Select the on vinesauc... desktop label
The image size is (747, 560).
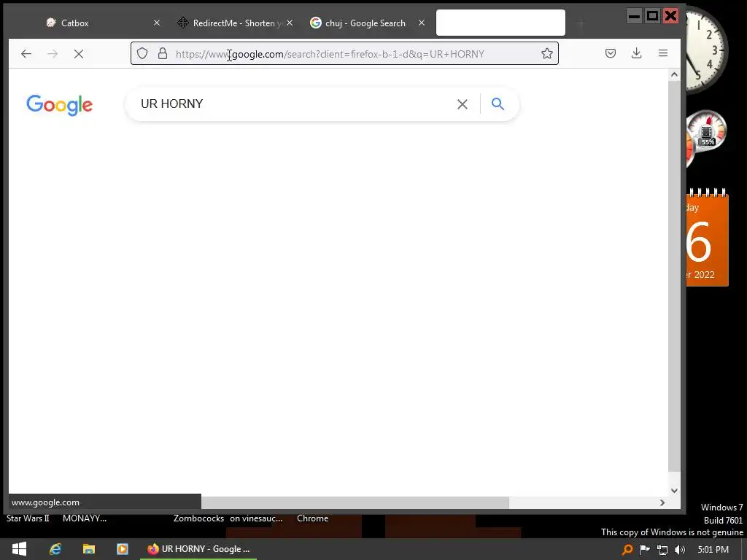tap(256, 518)
